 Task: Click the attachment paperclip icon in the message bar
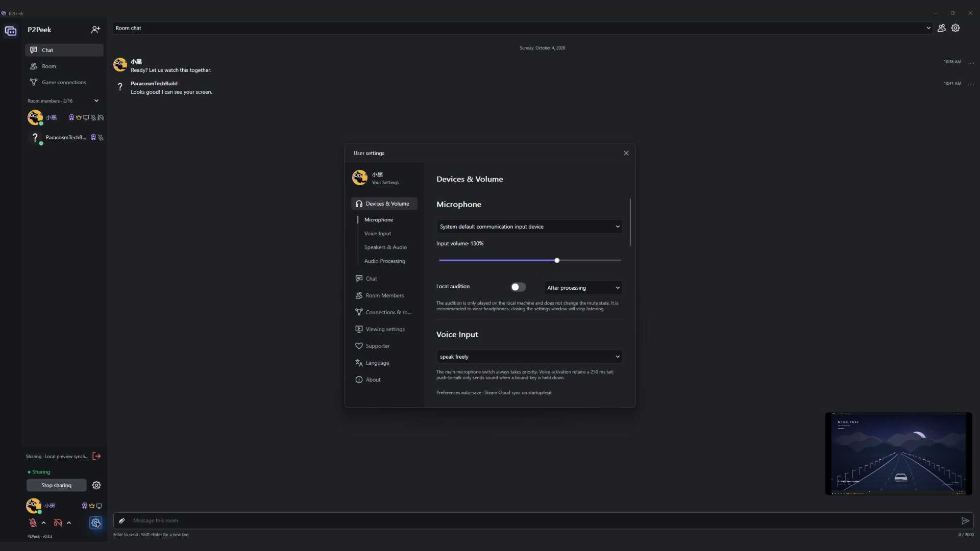122,521
